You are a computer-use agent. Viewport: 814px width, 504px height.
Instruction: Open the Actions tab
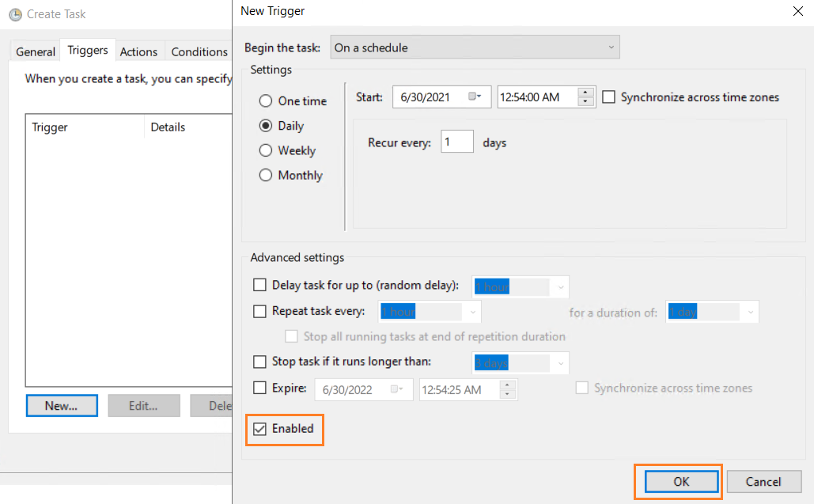point(138,52)
